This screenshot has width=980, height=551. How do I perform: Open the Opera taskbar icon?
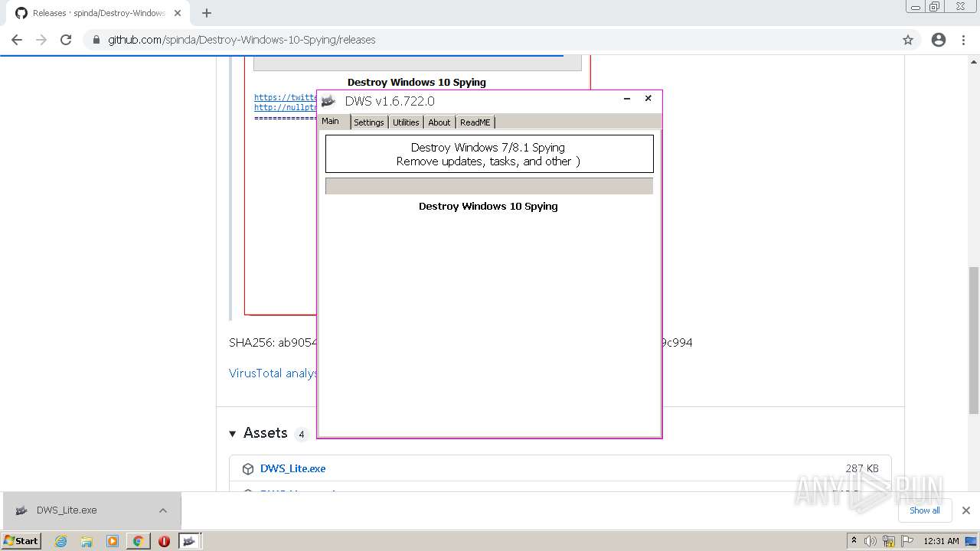coord(164,541)
